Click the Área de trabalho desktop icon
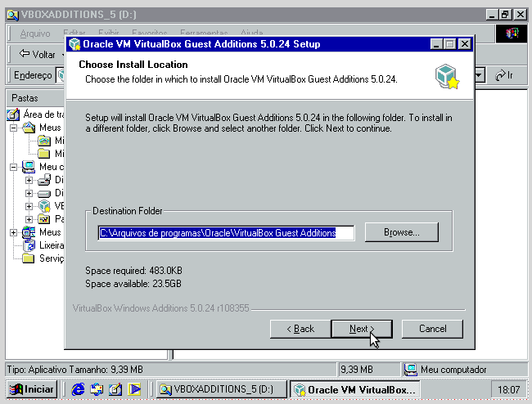Image resolution: width=532 pixels, height=404 pixels. pyautogui.click(x=13, y=114)
